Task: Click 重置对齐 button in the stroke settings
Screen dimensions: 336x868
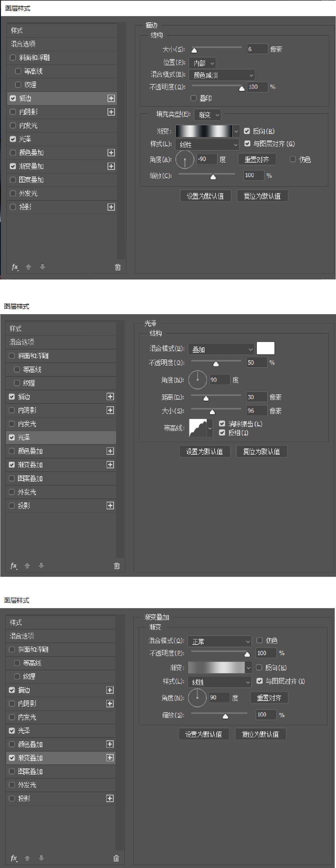Action: click(x=257, y=159)
